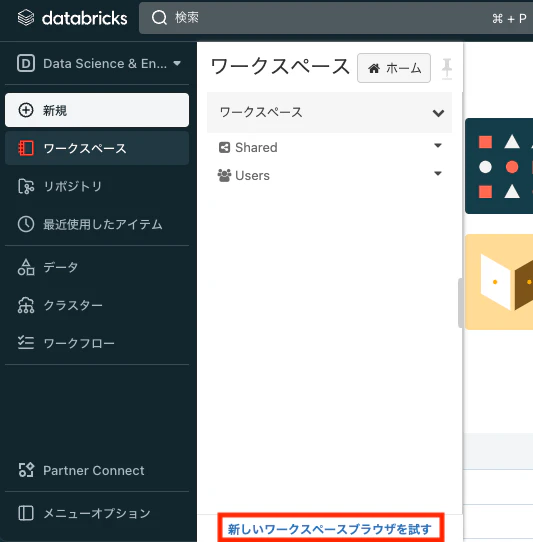Click the workspace panel resize handle
This screenshot has height=542, width=533.
(460, 303)
